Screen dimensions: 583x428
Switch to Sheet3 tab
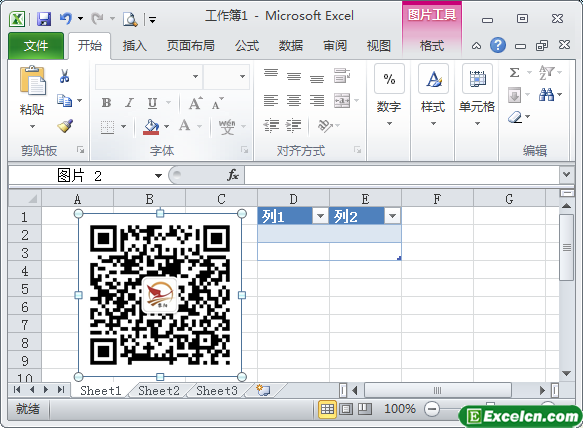pyautogui.click(x=217, y=390)
